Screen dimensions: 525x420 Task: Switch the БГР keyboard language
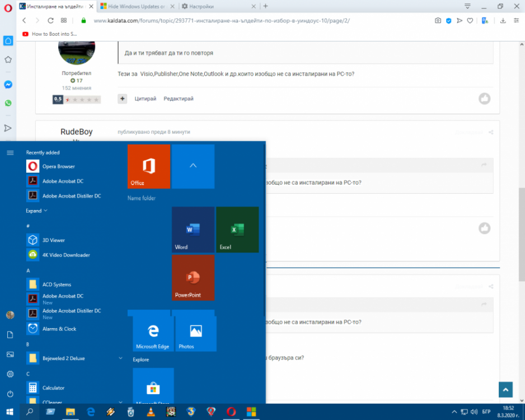pyautogui.click(x=486, y=412)
